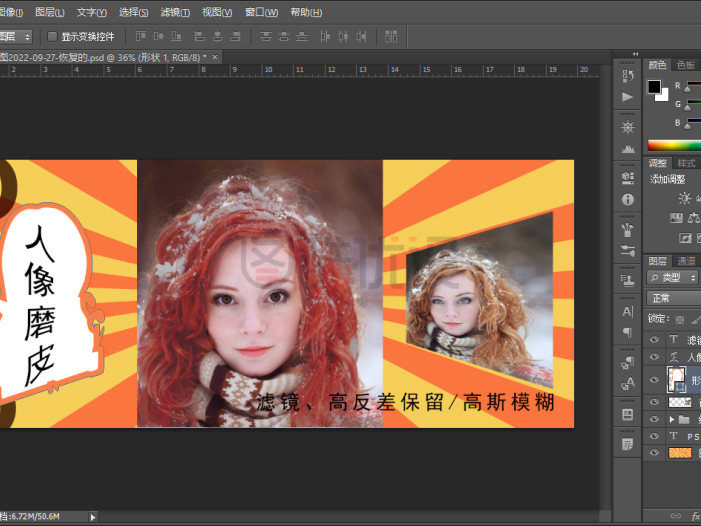Viewport: 701px width, 526px height.
Task: Open the Paragraph panel icon
Action: pos(628,332)
